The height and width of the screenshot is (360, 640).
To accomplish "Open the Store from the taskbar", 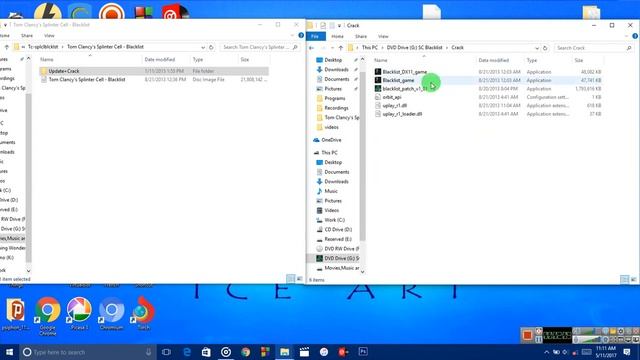I will pos(206,352).
